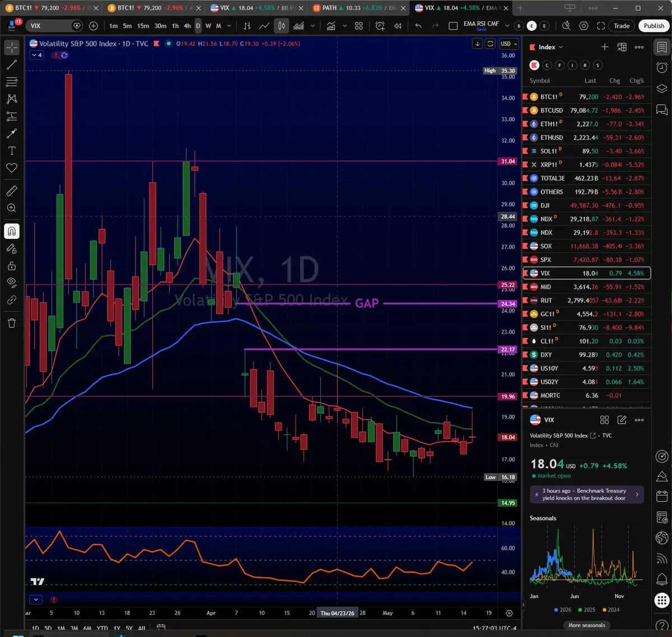Select the line chart style

click(x=264, y=26)
